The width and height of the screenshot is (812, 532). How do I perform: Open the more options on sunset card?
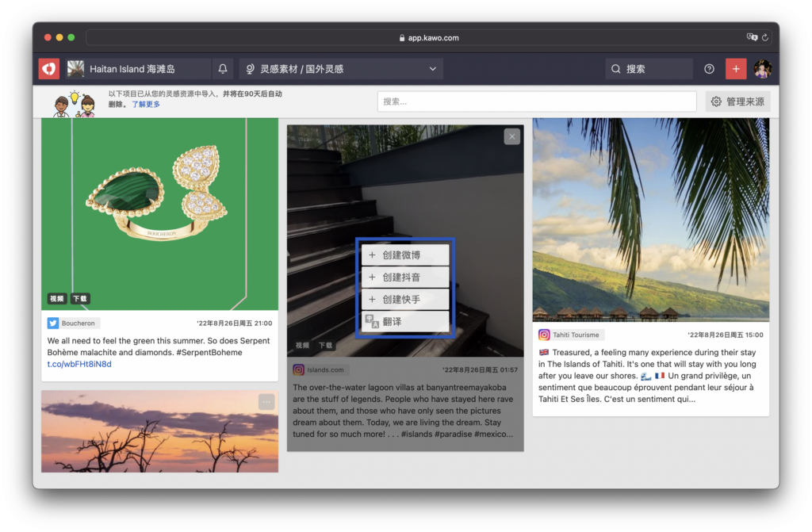[266, 402]
